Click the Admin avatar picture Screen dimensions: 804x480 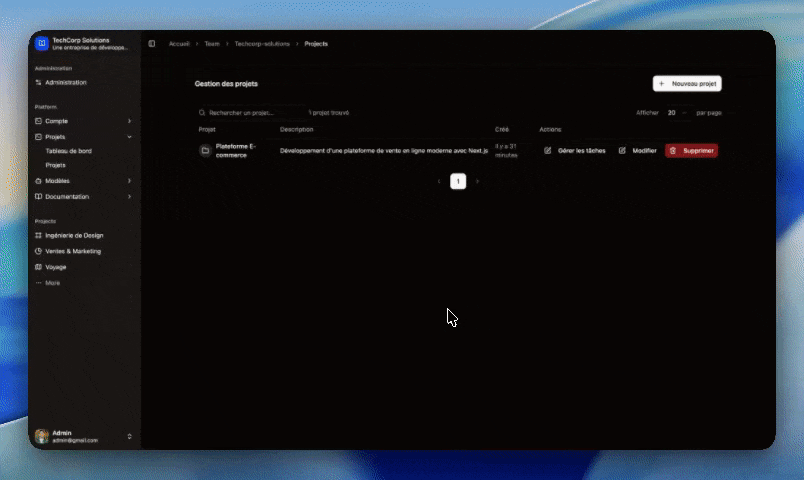42,436
